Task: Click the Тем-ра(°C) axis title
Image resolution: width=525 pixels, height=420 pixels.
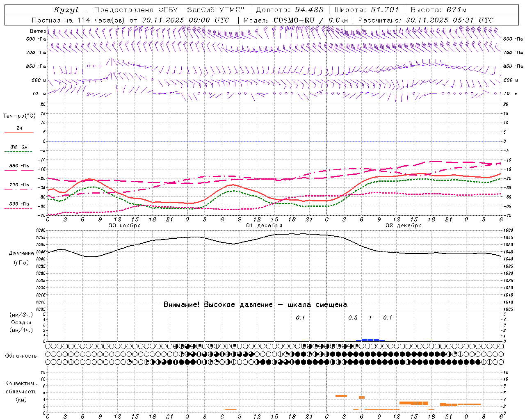Action: [19, 116]
